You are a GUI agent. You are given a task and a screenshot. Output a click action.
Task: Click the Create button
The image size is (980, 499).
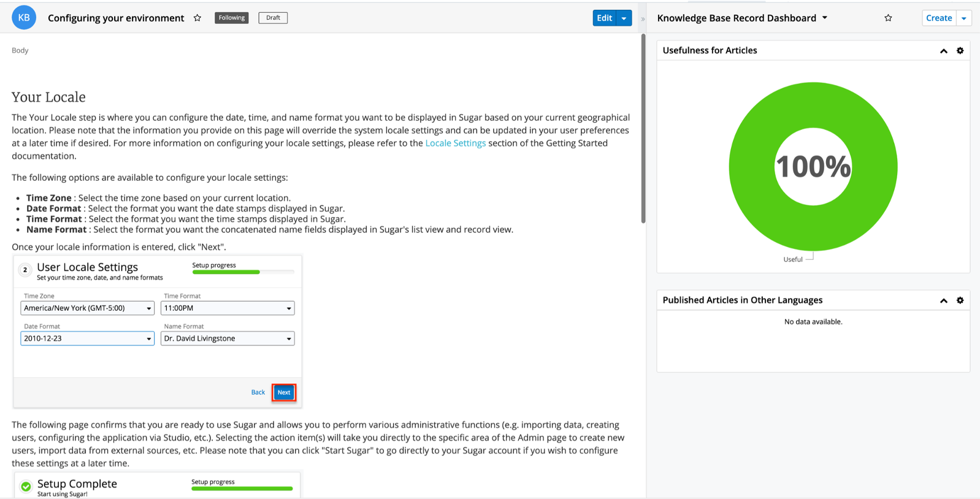click(x=938, y=18)
